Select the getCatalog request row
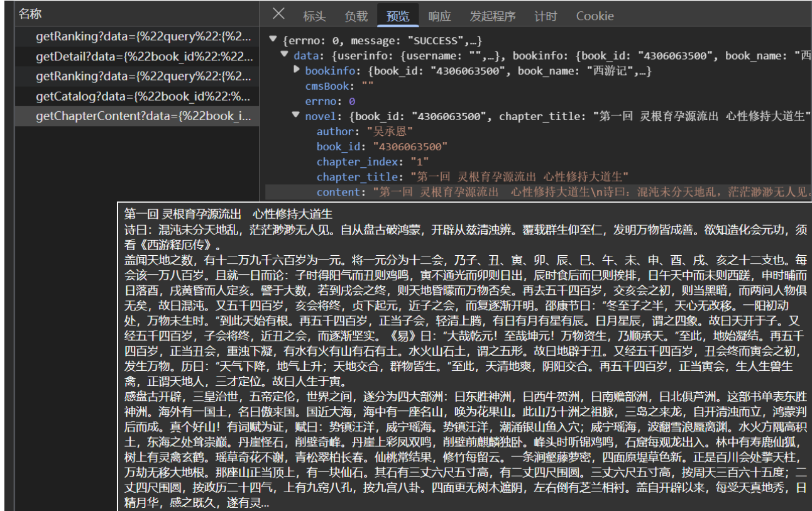Viewport: 812px width, 511px height. pyautogui.click(x=137, y=96)
